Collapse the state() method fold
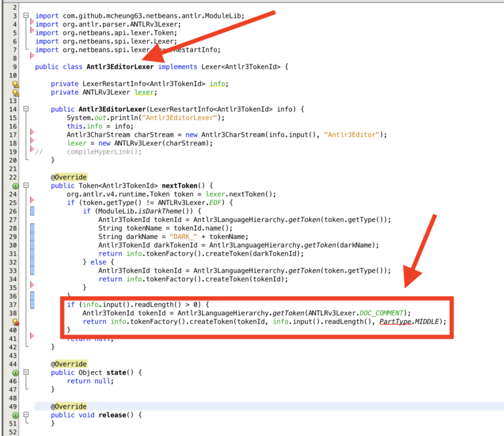 pos(26,372)
